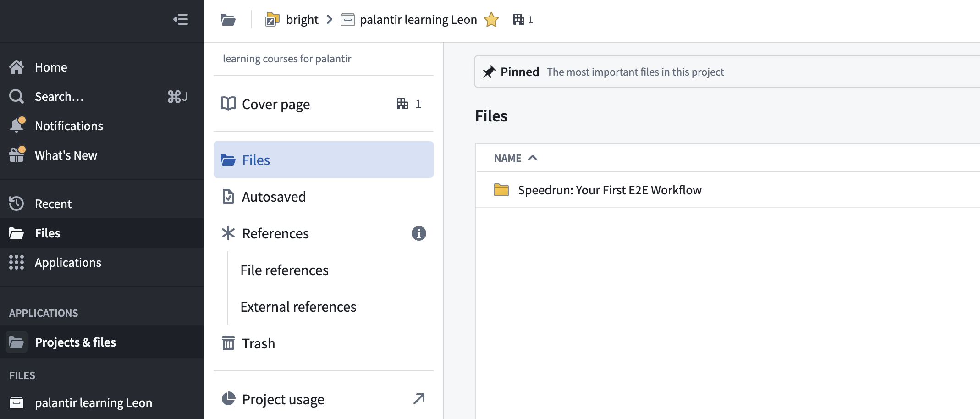The image size is (980, 419).
Task: Click the Search field in the sidebar
Action: (x=60, y=97)
